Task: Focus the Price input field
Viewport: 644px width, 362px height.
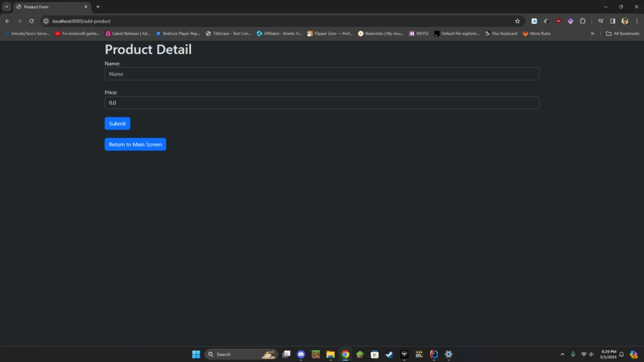Action: (x=321, y=102)
